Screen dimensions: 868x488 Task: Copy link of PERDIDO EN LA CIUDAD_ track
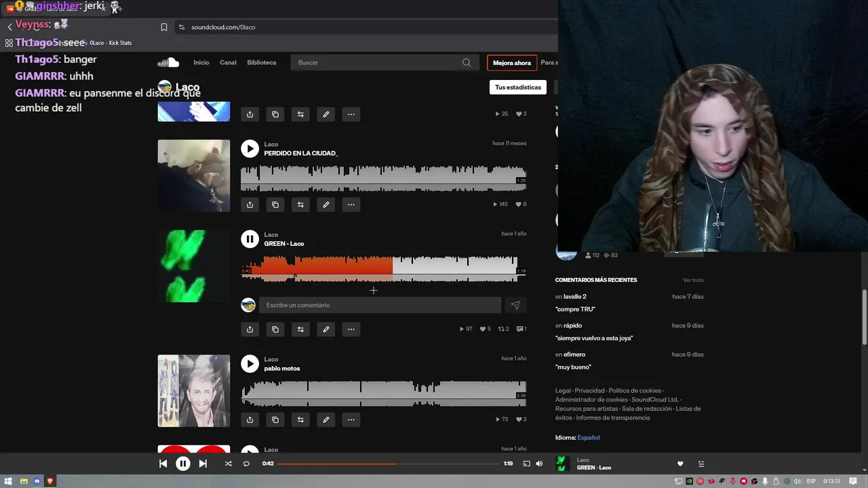pyautogui.click(x=275, y=205)
